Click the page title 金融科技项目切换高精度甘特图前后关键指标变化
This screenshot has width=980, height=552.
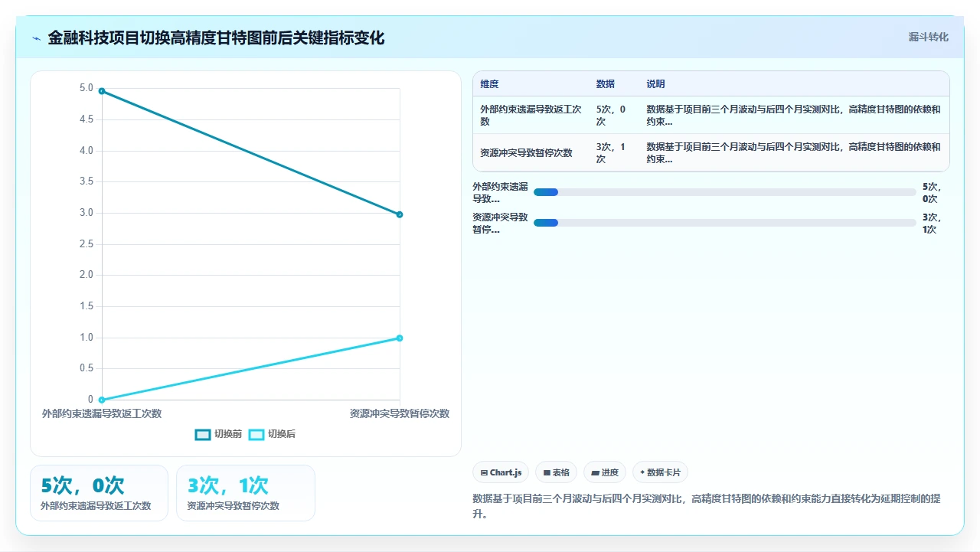point(216,38)
